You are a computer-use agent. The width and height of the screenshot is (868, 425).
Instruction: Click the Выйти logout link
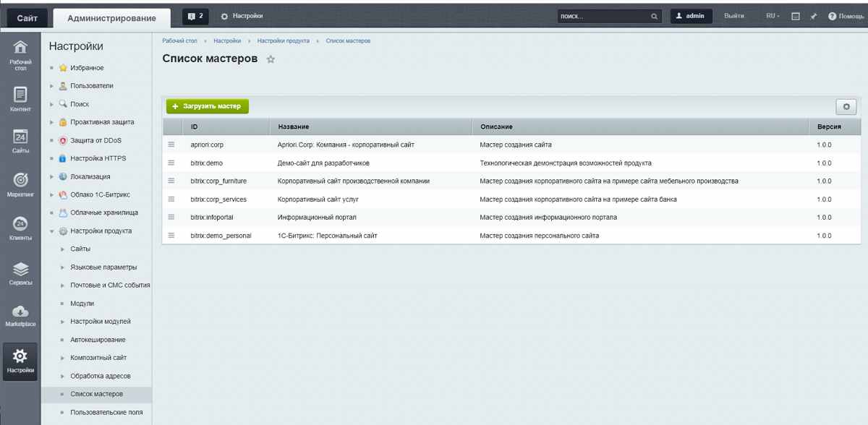(x=734, y=16)
